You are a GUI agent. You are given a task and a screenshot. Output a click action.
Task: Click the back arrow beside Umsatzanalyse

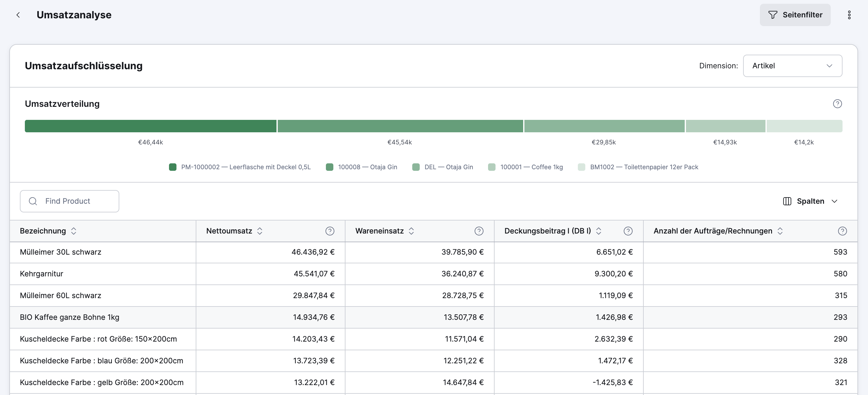point(18,15)
